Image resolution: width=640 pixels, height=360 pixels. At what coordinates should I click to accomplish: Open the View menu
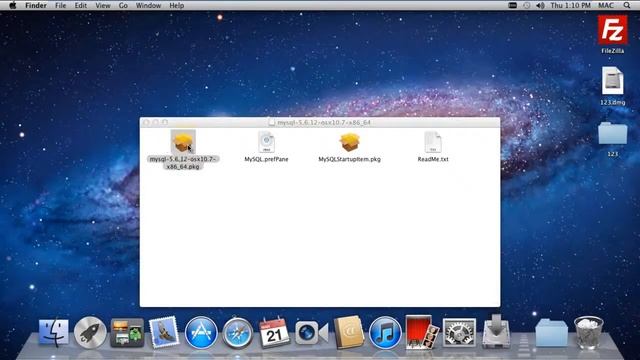[103, 5]
